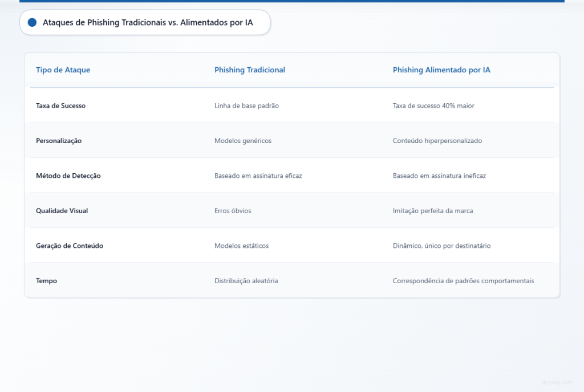Click the 'Dinâmico, único por destinatário' cell

click(442, 246)
